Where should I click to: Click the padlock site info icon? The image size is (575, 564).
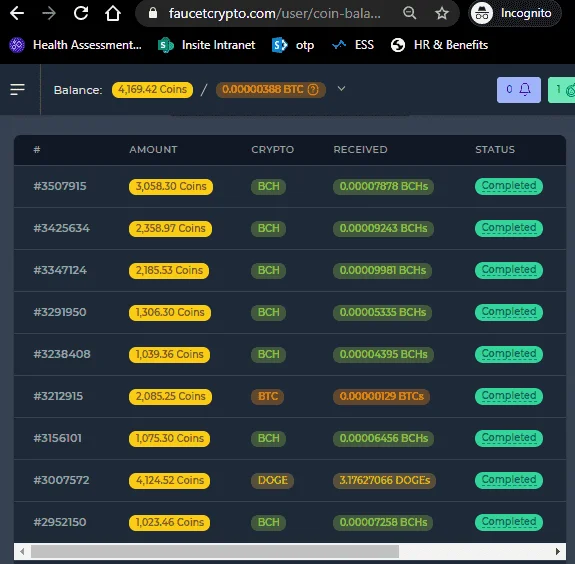[153, 13]
